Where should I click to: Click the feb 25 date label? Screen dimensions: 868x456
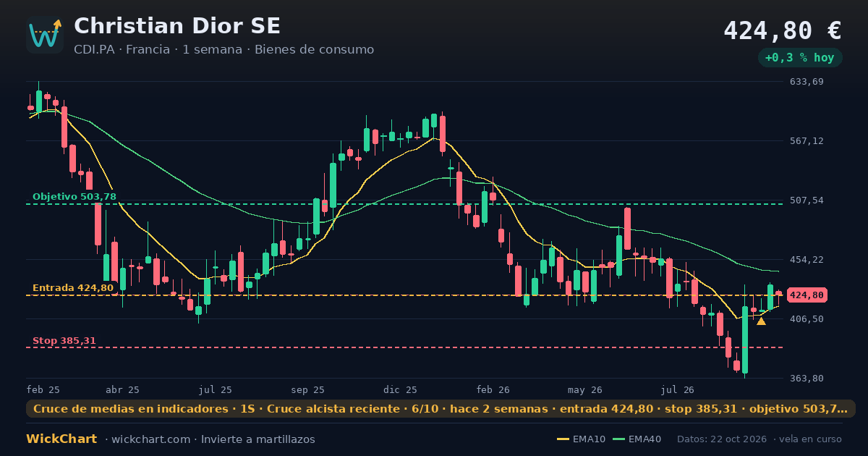(43, 389)
